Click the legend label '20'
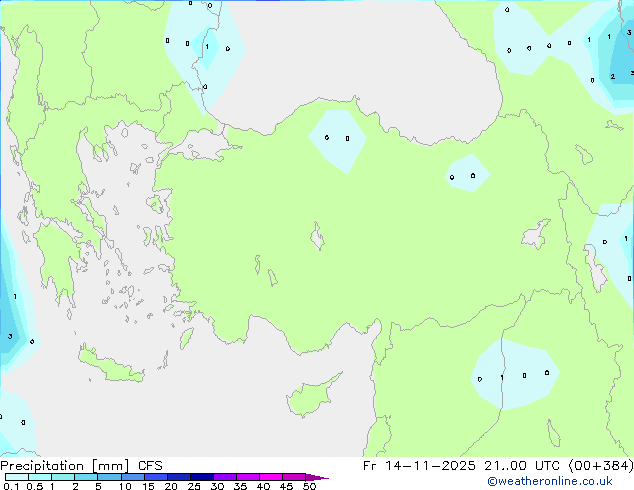The image size is (634, 490). 171,486
